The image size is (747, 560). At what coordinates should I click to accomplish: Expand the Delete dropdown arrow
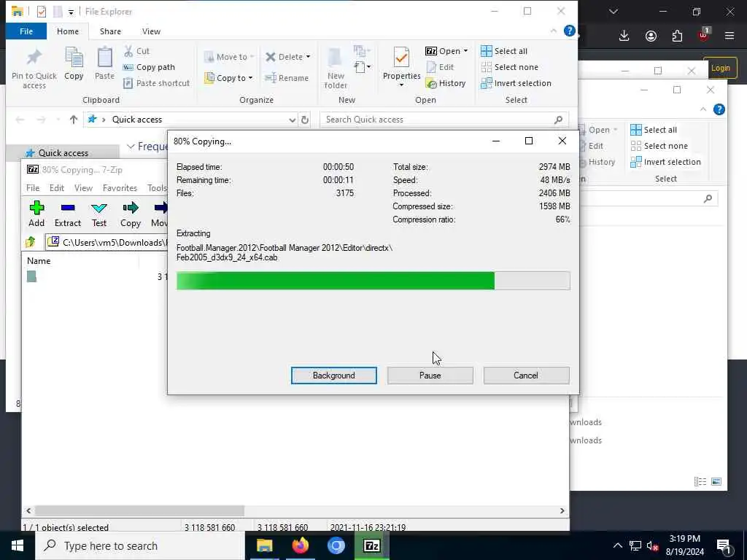tap(309, 57)
